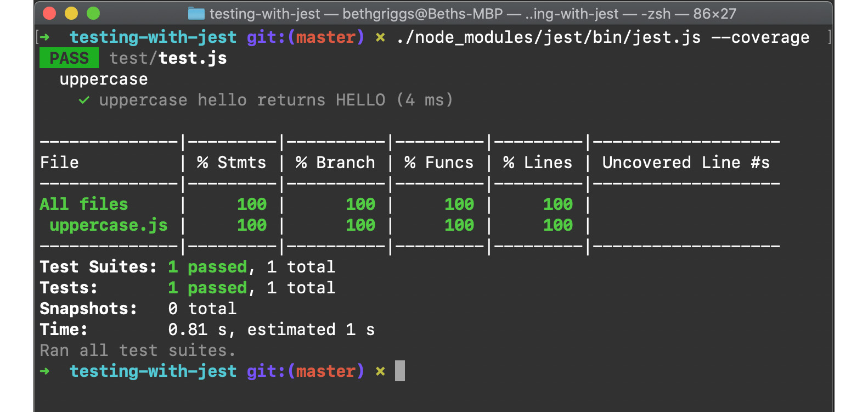Click uppercase.js % Lines value 100
This screenshot has width=868, height=412.
coord(558,225)
